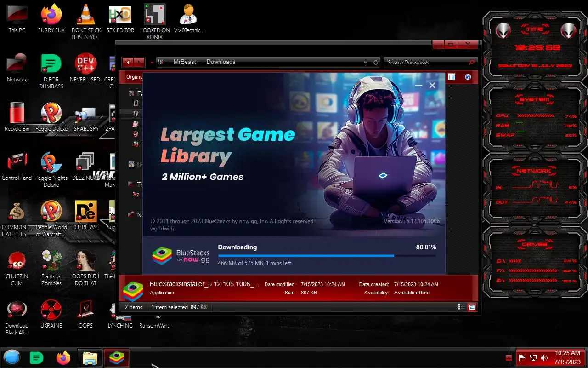Open COMMUNI... HATE THIS money bag icon
This screenshot has height=368, width=588.
[x=17, y=219]
